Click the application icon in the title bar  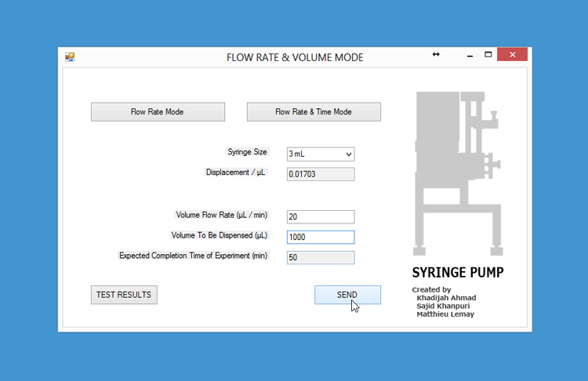pyautogui.click(x=70, y=57)
